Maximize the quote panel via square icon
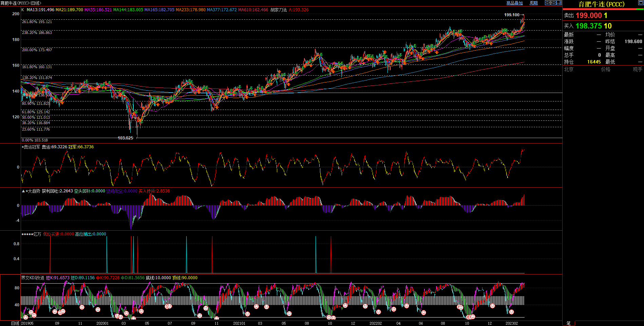644x326 pixels. click(641, 3)
